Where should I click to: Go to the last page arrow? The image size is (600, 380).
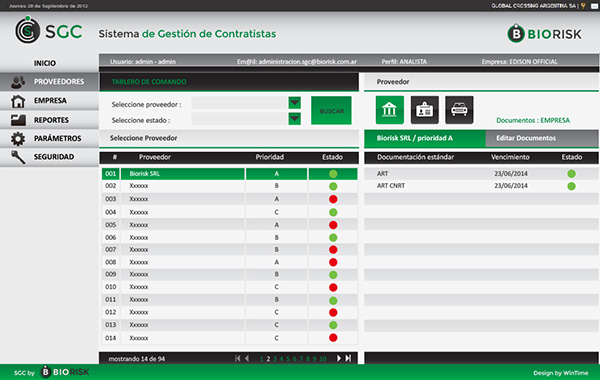[348, 358]
